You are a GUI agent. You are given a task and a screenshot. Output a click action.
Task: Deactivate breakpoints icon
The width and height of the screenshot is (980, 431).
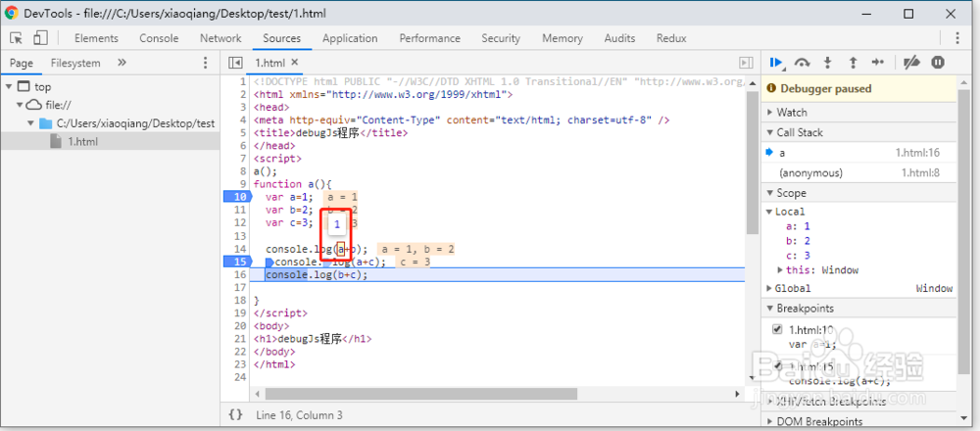(912, 62)
